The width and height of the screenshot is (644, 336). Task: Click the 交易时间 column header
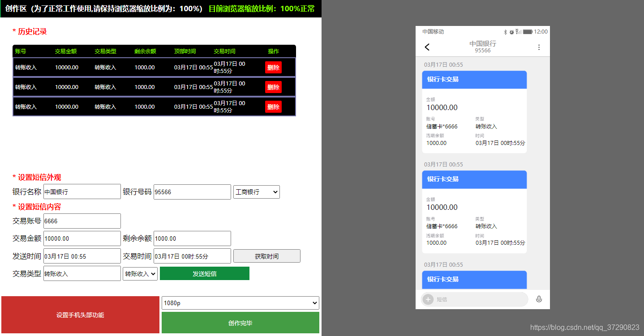click(224, 51)
